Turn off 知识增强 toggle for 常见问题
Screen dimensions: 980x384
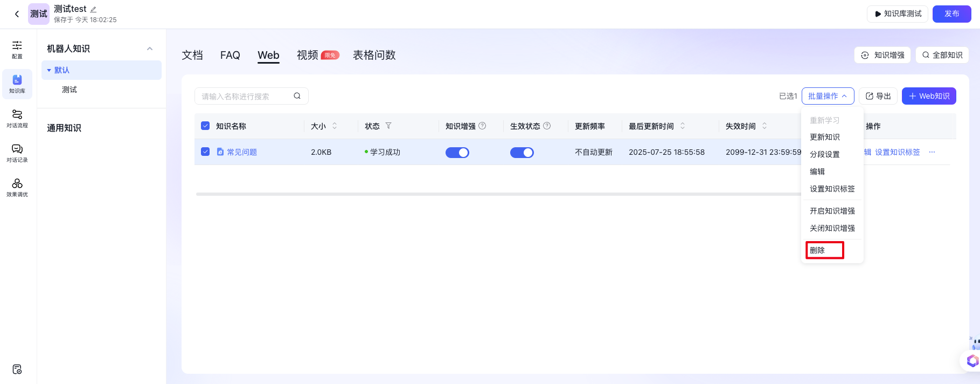[457, 153]
